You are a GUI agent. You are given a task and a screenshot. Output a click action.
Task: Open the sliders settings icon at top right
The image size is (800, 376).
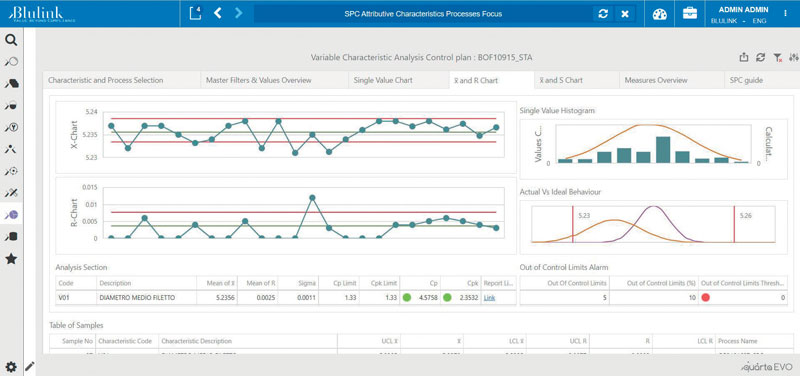click(794, 58)
